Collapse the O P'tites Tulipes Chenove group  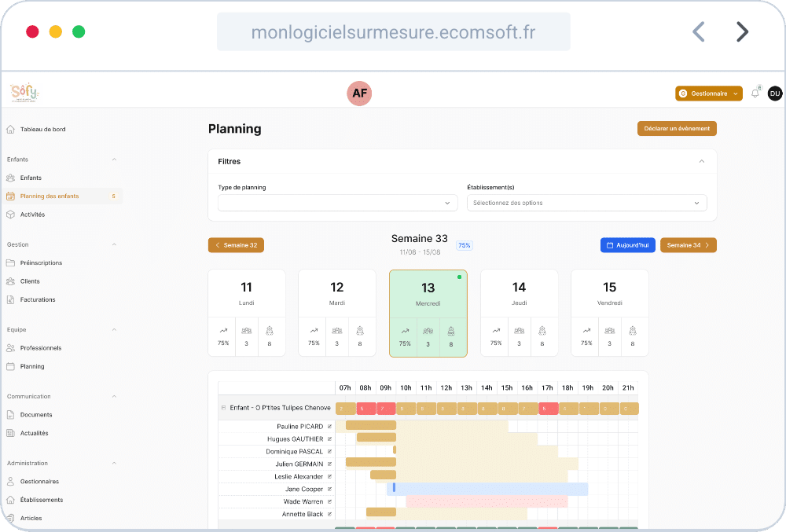[223, 408]
